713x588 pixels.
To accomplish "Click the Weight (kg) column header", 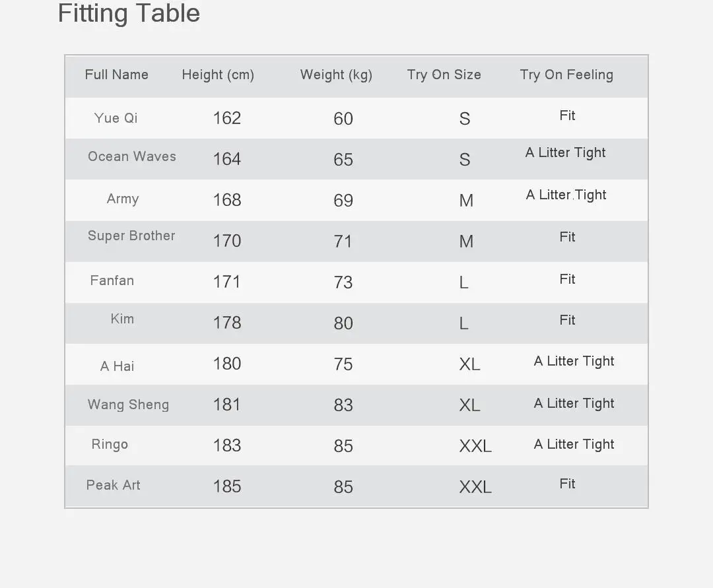I will (336, 75).
